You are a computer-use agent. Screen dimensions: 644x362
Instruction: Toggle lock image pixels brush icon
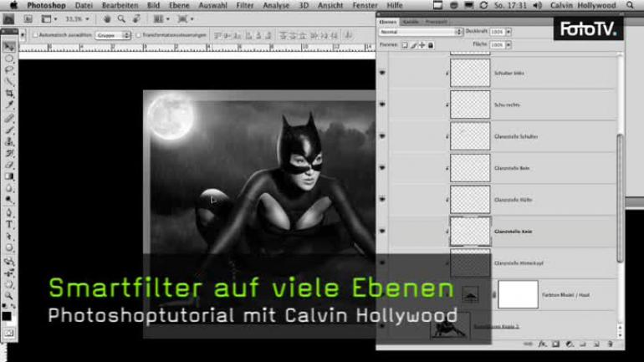(414, 45)
